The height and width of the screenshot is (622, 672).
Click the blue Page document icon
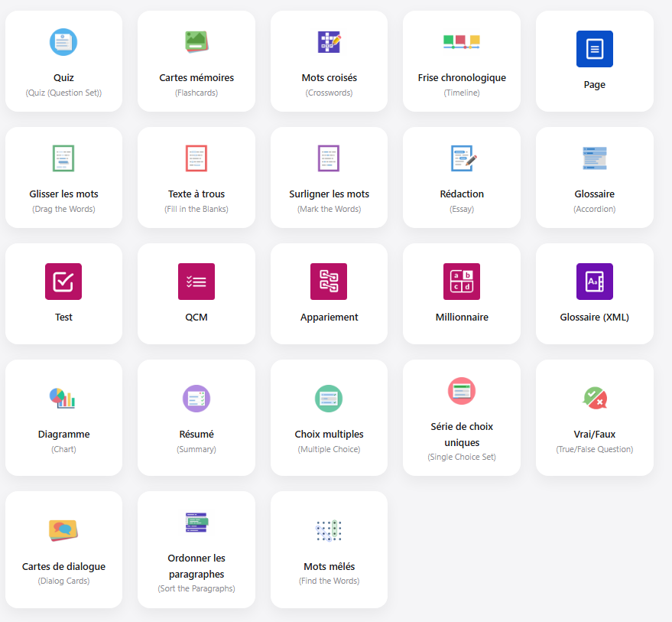coord(594,49)
